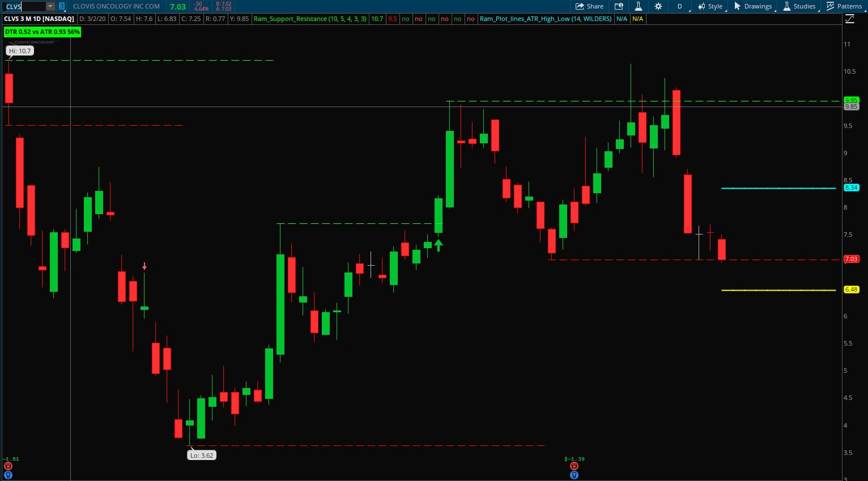Click the Share button in toolbar

coord(589,6)
